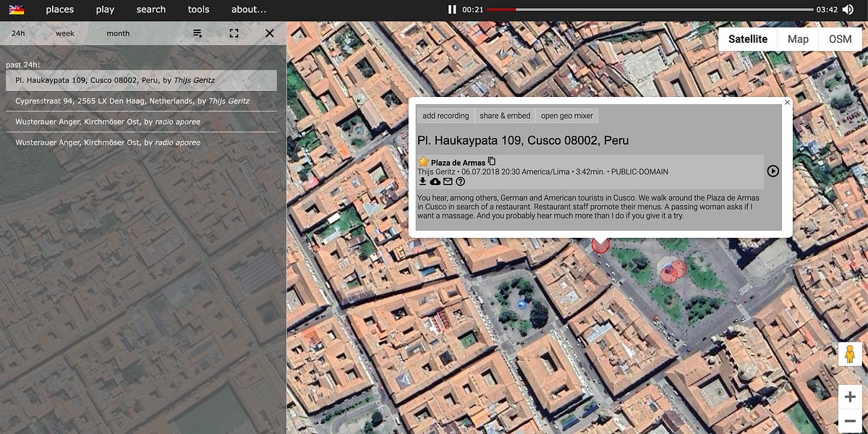Pause the audio in the top bar
This screenshot has height=434, width=868.
click(x=452, y=9)
